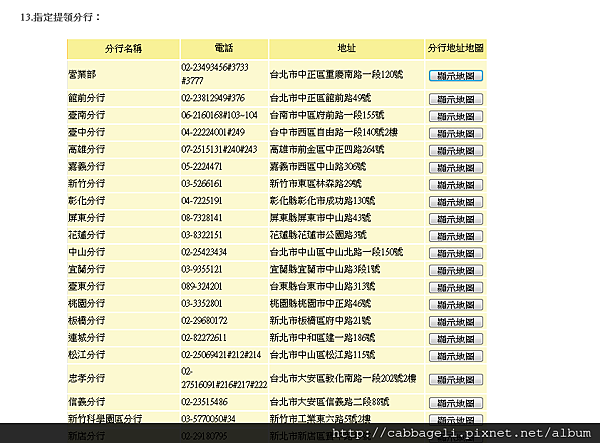
Task: Click 顯示地圖 for 花蓮分行
Action: (x=456, y=236)
